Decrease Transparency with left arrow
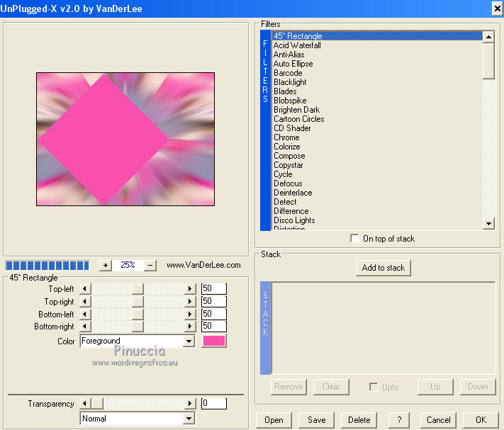 pyautogui.click(x=85, y=403)
